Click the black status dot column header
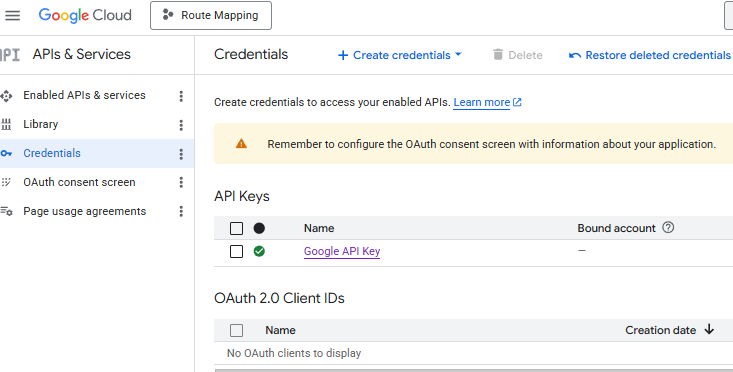This screenshot has width=733, height=372. [259, 228]
